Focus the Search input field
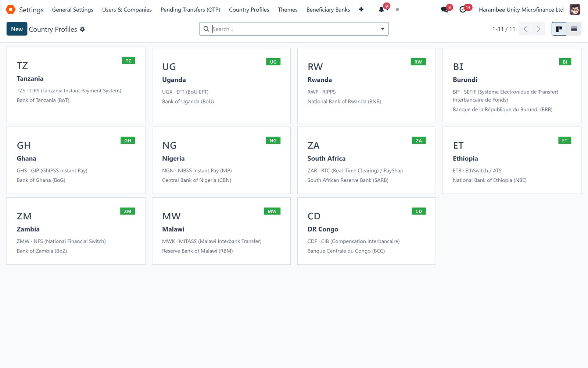Screen dimensions: 588x368 click(294, 29)
